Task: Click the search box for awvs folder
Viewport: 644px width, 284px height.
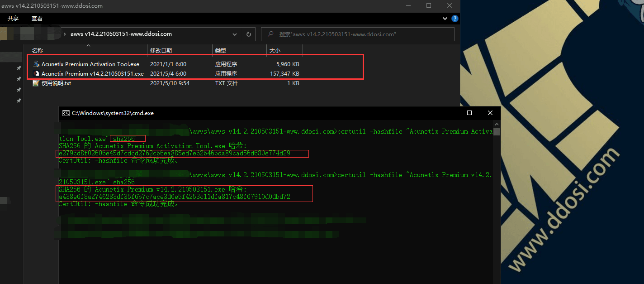Action: 358,34
